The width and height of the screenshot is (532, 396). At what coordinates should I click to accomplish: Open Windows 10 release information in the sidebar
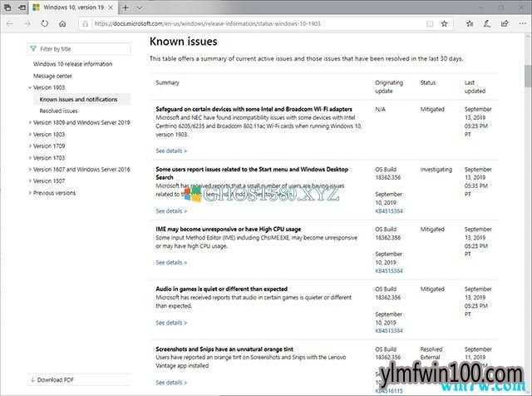click(x=72, y=64)
